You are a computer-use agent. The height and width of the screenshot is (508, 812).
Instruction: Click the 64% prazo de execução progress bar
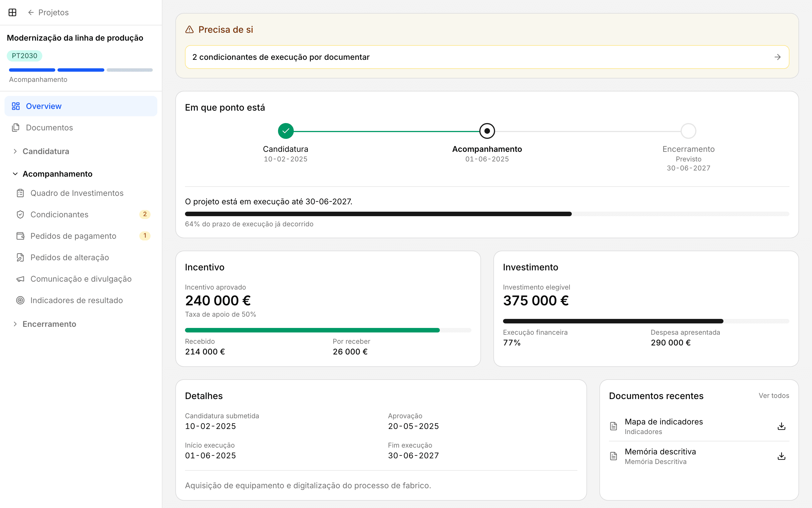click(x=487, y=214)
